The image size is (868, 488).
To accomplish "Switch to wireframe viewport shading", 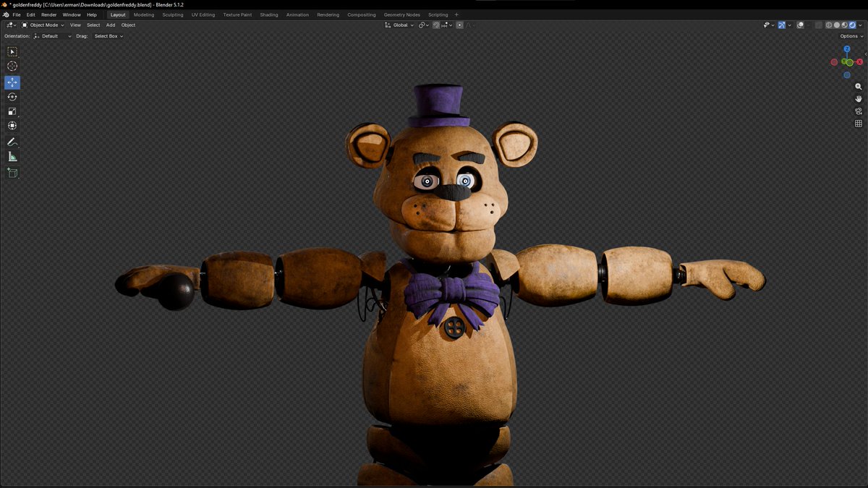I will [x=829, y=25].
